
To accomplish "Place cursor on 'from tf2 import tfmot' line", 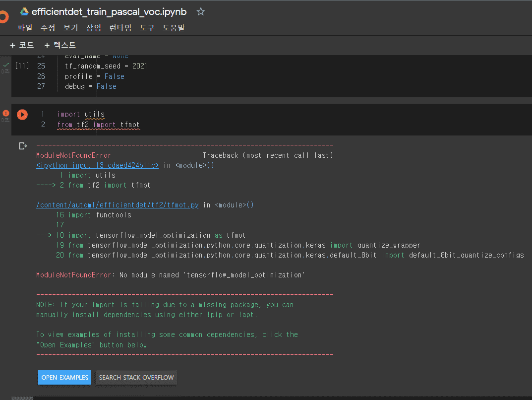I will [x=98, y=125].
